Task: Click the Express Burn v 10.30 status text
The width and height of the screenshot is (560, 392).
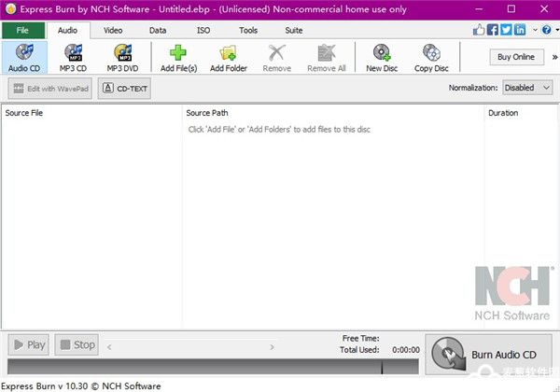Action: pyautogui.click(x=80, y=385)
